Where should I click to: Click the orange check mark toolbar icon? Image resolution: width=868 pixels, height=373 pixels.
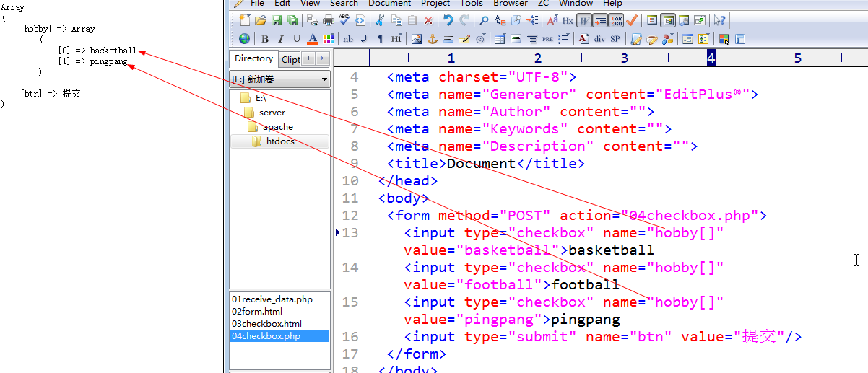click(x=631, y=20)
